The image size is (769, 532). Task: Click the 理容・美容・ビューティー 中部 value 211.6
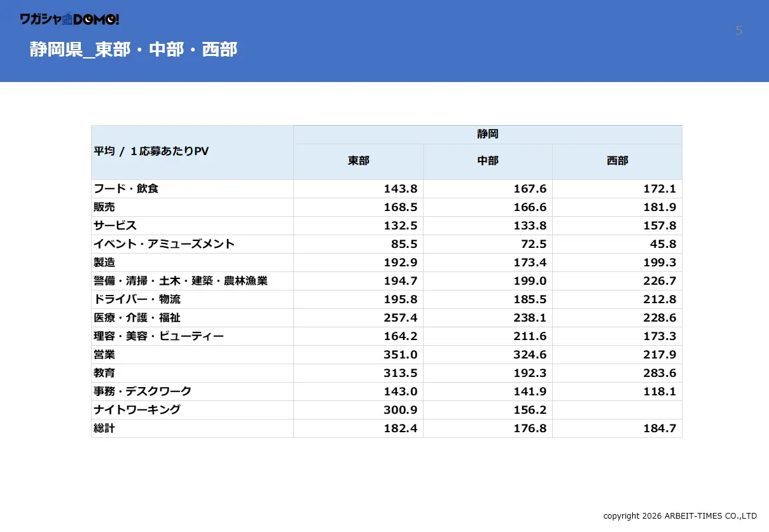tap(530, 336)
